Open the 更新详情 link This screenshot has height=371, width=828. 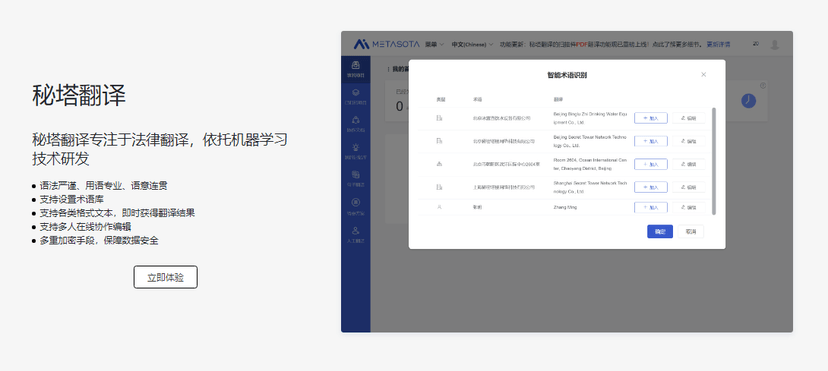click(719, 44)
